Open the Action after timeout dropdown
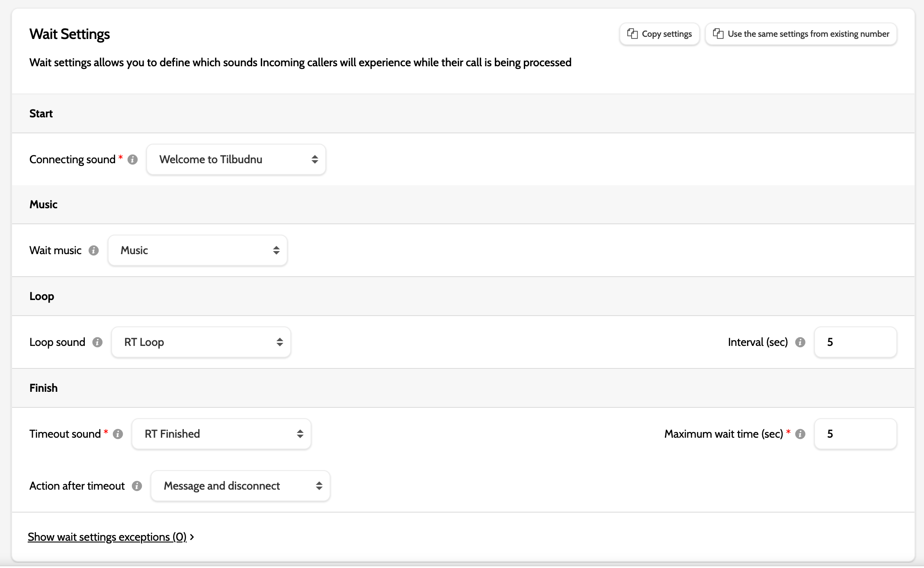 point(240,486)
